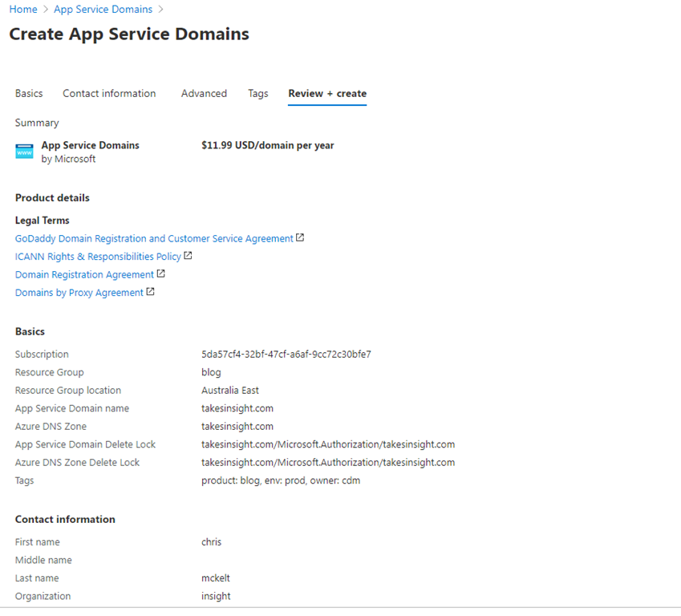Image resolution: width=681 pixels, height=616 pixels.
Task: Open the Domain Registration Agreement link
Action: 85,274
